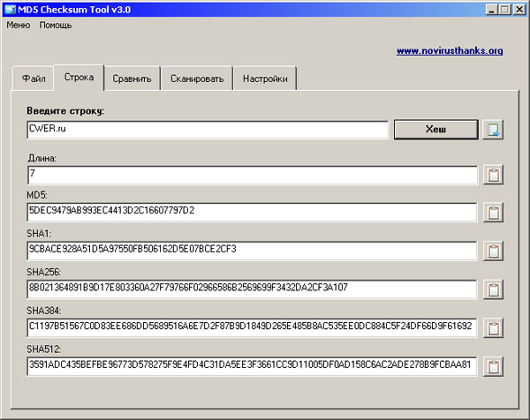Click the 'SHA384:' label
530x420 pixels.
[43, 311]
